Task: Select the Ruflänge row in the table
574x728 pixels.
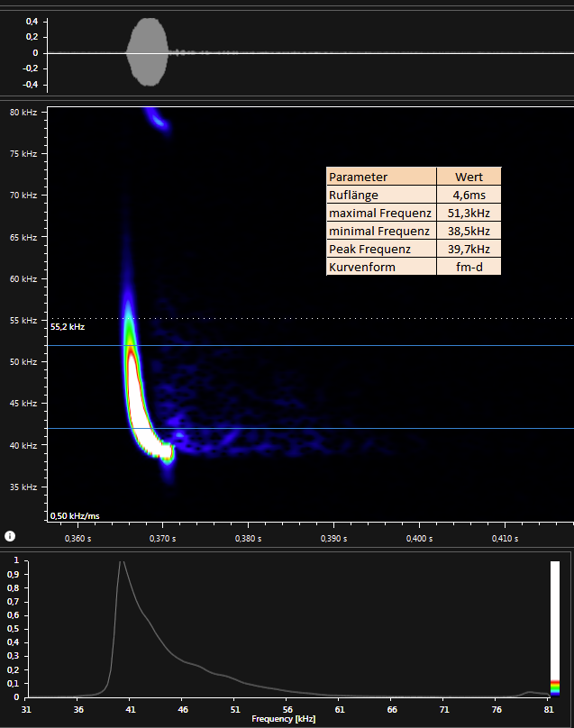Action: 381,195
